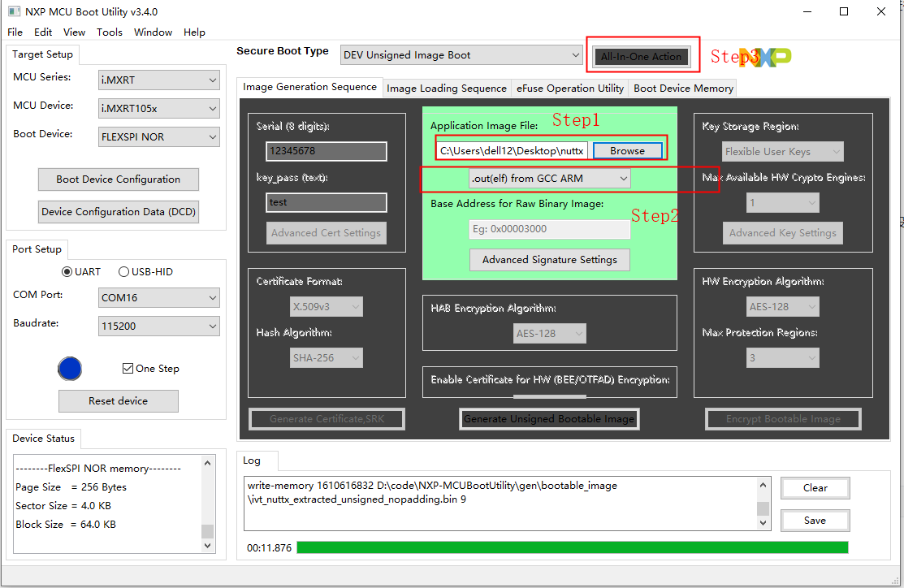Click the Enable Certificate for HW Encryption field
The width and height of the screenshot is (904, 588).
[x=549, y=396]
